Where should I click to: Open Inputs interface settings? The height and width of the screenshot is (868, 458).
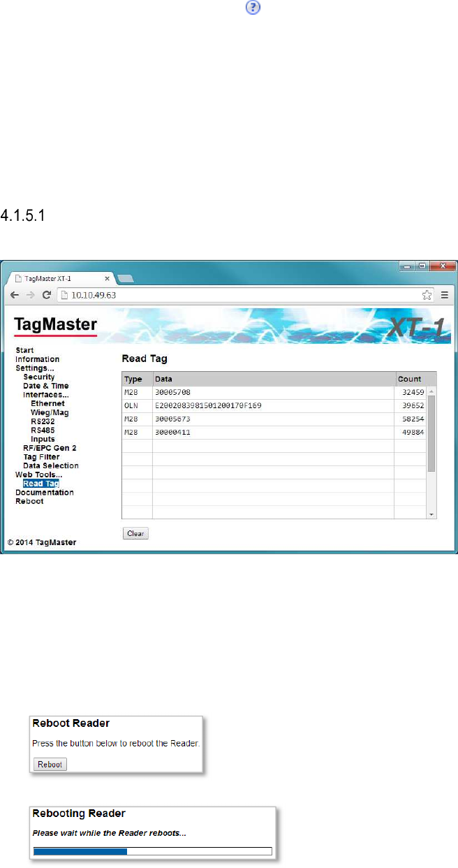click(43, 439)
